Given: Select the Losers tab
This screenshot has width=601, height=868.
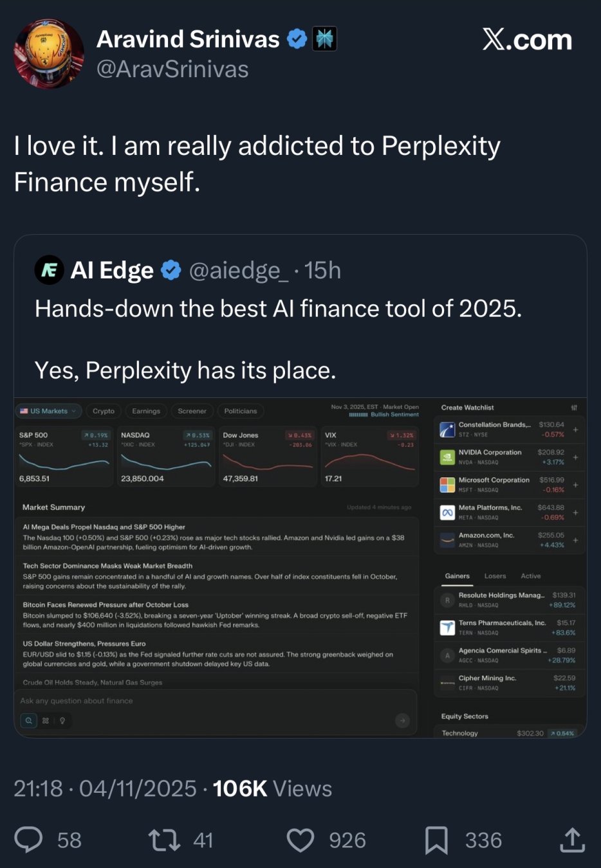Looking at the screenshot, I should 495,576.
